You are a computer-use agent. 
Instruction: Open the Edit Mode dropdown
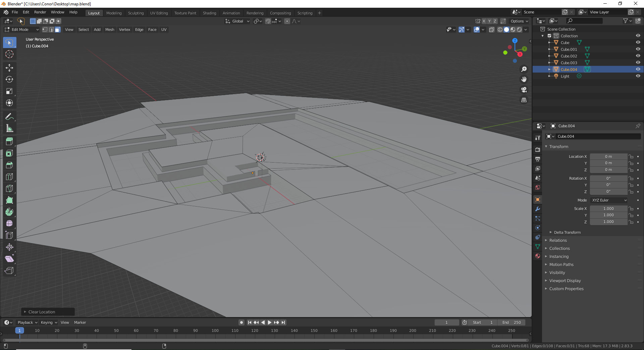click(22, 30)
